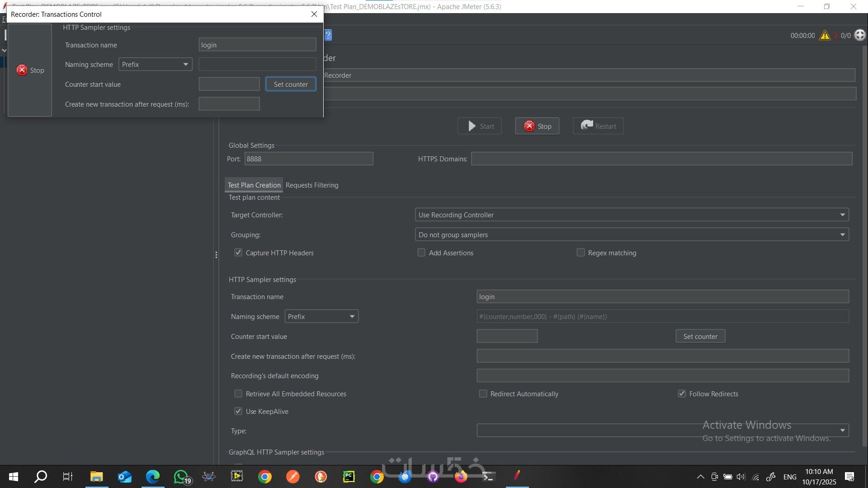Click the Port input field

[x=309, y=159]
